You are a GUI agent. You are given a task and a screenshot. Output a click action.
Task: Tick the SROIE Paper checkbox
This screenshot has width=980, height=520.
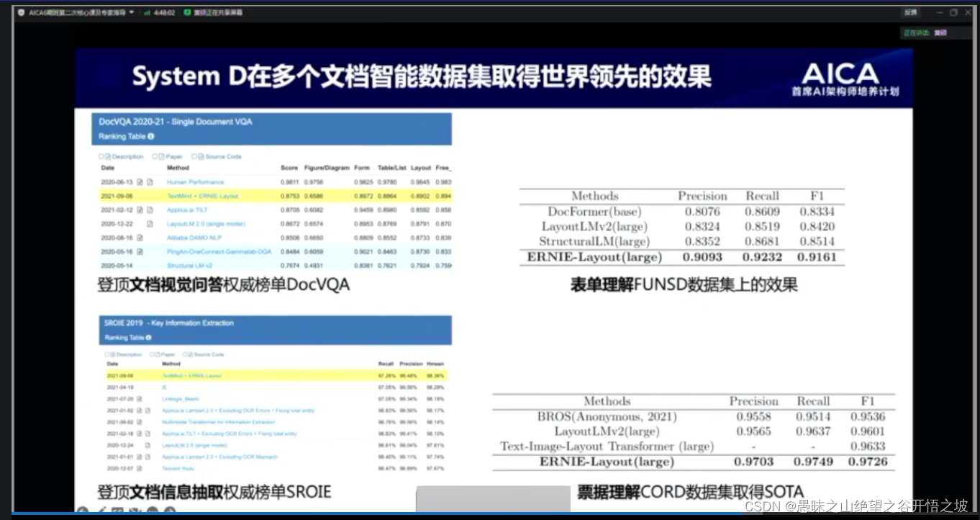point(152,354)
